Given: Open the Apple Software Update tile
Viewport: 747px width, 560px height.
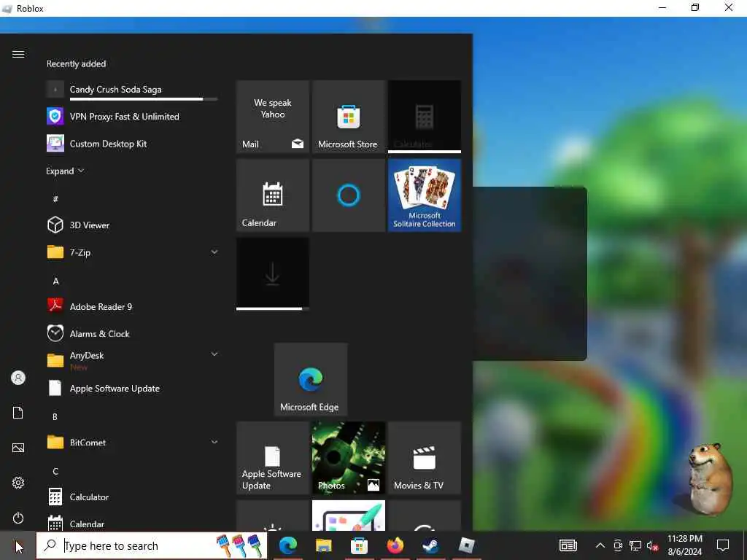Looking at the screenshot, I should 273,458.
